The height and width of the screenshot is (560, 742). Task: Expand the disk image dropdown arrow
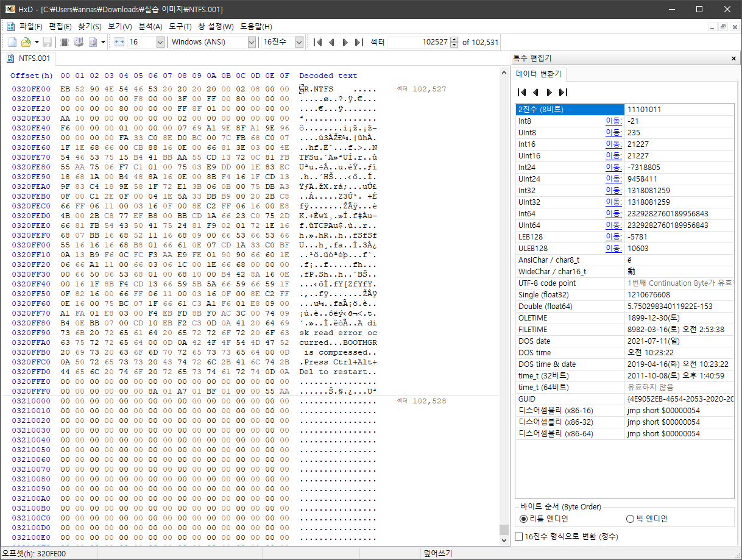(103, 42)
